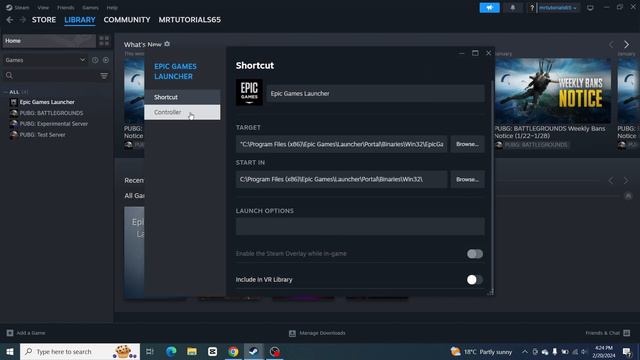This screenshot has width=640, height=360.
Task: Open Windows notification center icon
Action: click(x=627, y=351)
